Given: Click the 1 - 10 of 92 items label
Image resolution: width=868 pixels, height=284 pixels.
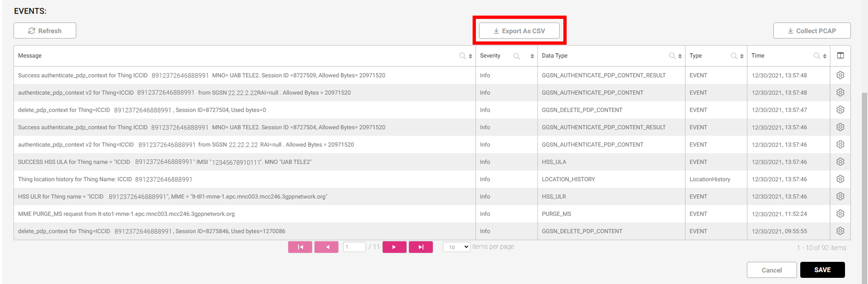Looking at the screenshot, I should (x=822, y=248).
